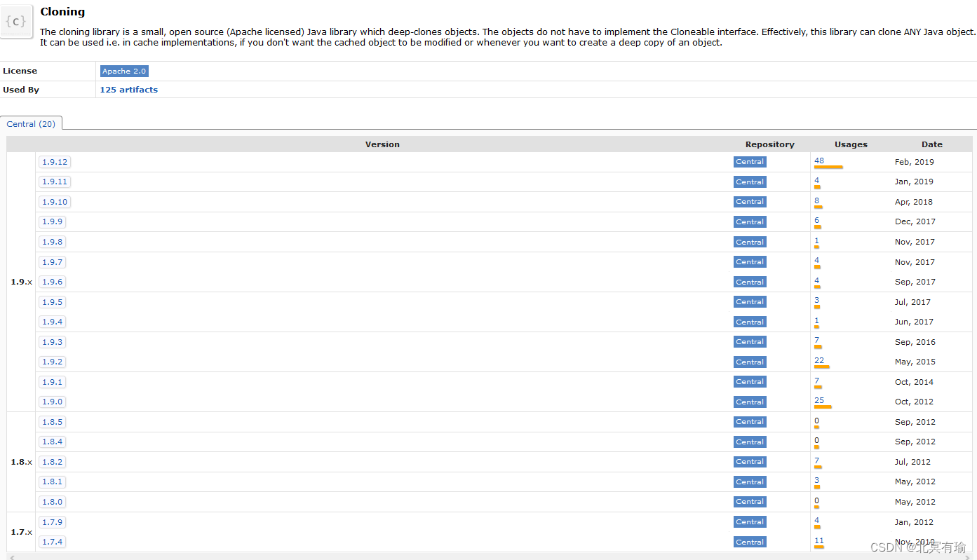Open version 1.9.7
The image size is (977, 560).
pyautogui.click(x=53, y=262)
